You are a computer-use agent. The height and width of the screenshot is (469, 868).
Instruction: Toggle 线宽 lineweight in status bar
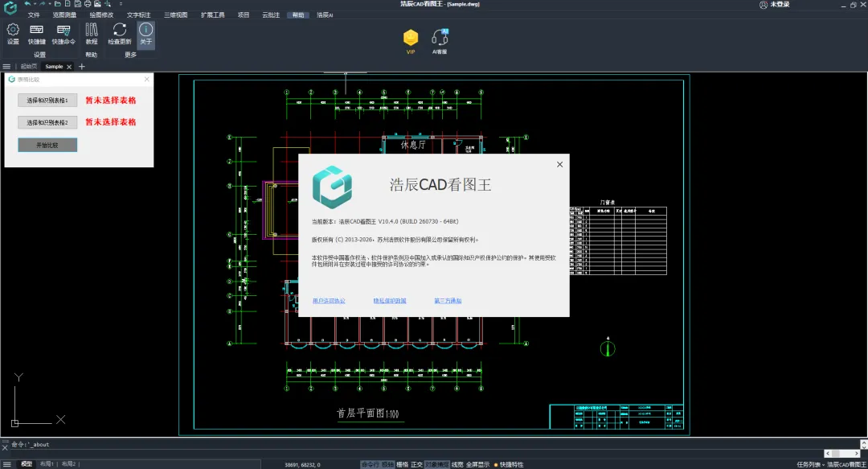pyautogui.click(x=457, y=464)
